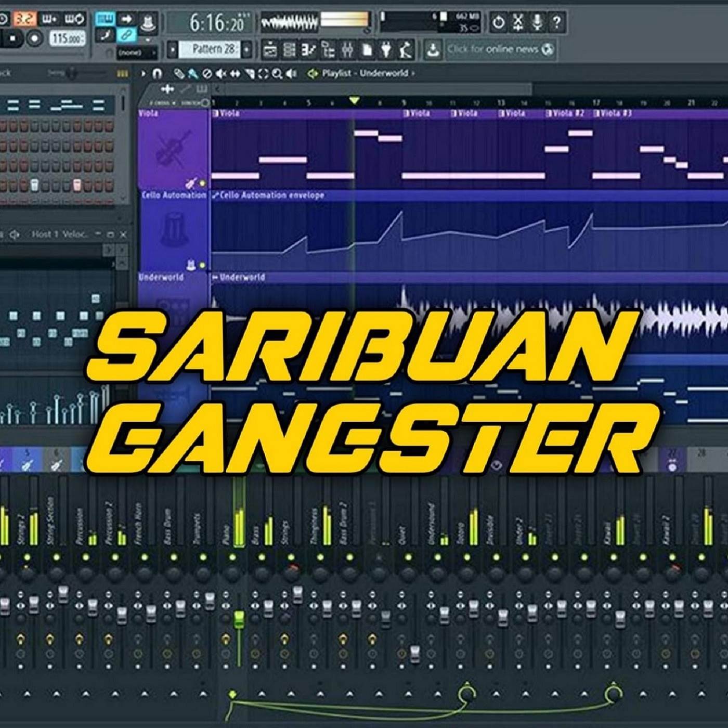Toggle the Viola track mute LED
Viewport: 728px width, 728px height.
202,184
